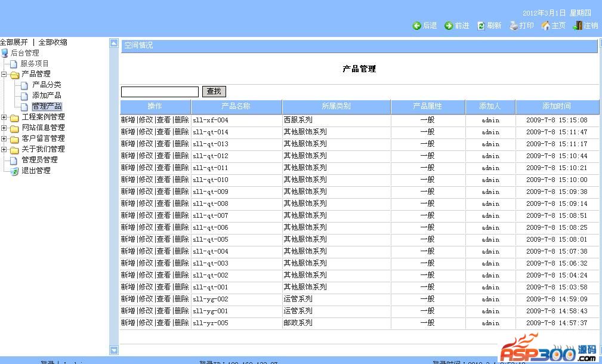The image size is (602, 364).
Task: Click 全部展开 to expand all nodes
Action: pyautogui.click(x=14, y=42)
